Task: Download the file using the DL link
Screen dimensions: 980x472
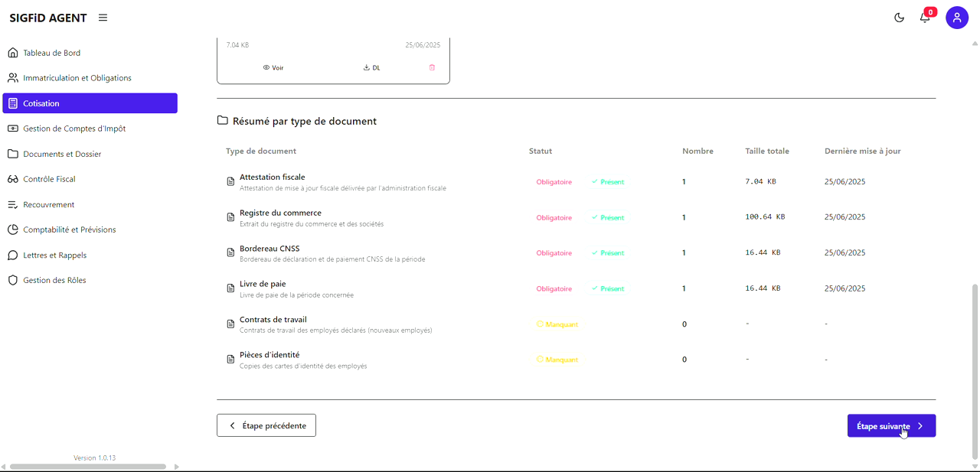Action: 371,67
